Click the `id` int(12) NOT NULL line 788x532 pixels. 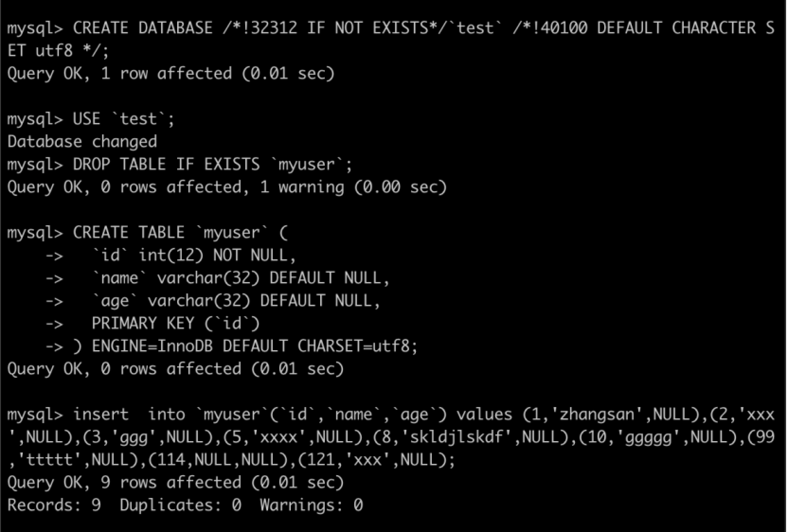pos(194,255)
